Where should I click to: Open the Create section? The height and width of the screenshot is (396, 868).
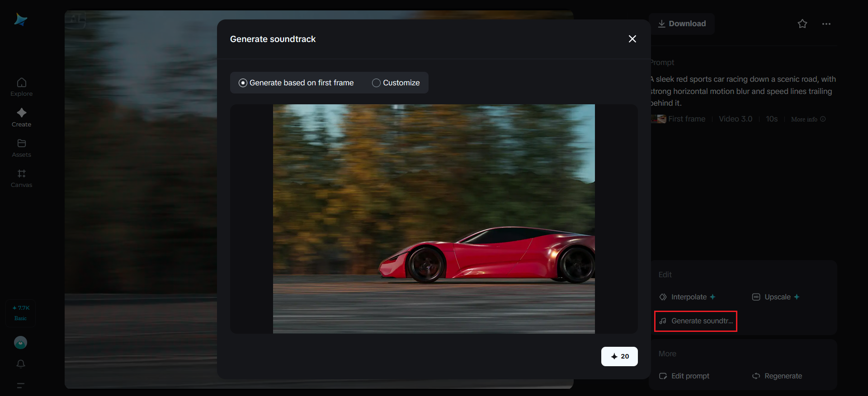[22, 117]
